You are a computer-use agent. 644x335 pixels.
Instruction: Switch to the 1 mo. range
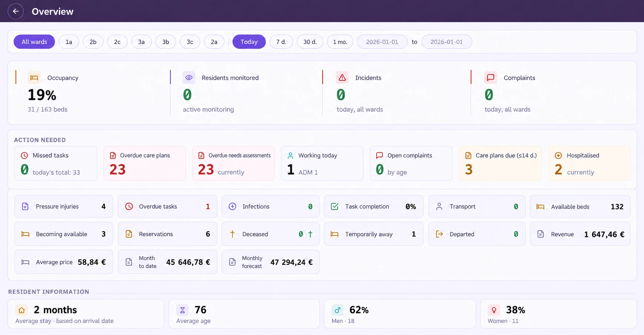point(340,42)
